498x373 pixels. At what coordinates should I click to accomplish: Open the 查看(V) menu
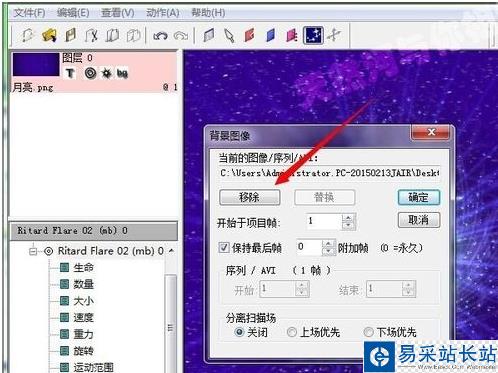[x=118, y=13]
